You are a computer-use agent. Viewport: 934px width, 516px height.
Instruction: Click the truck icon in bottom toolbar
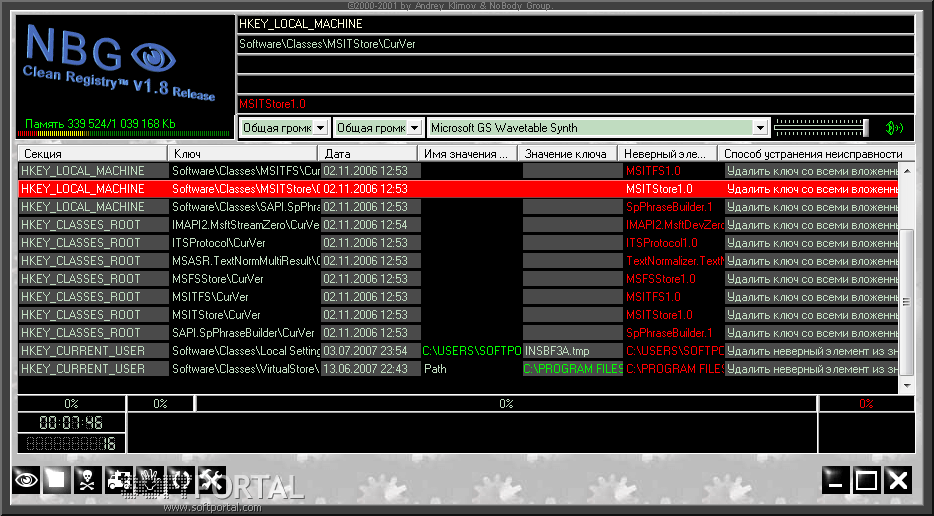click(119, 479)
